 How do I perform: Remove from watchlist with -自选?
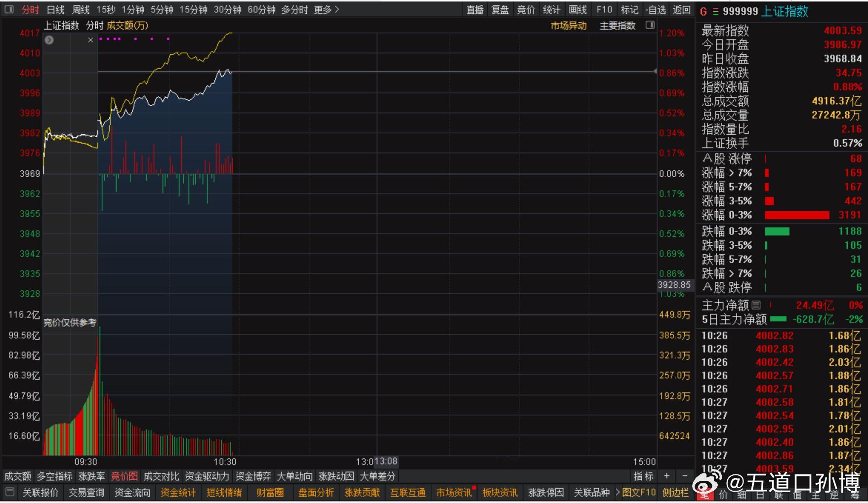pyautogui.click(x=656, y=9)
